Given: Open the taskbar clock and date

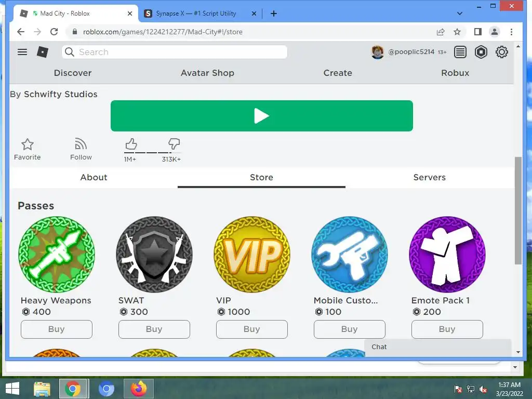Looking at the screenshot, I should click(x=509, y=389).
